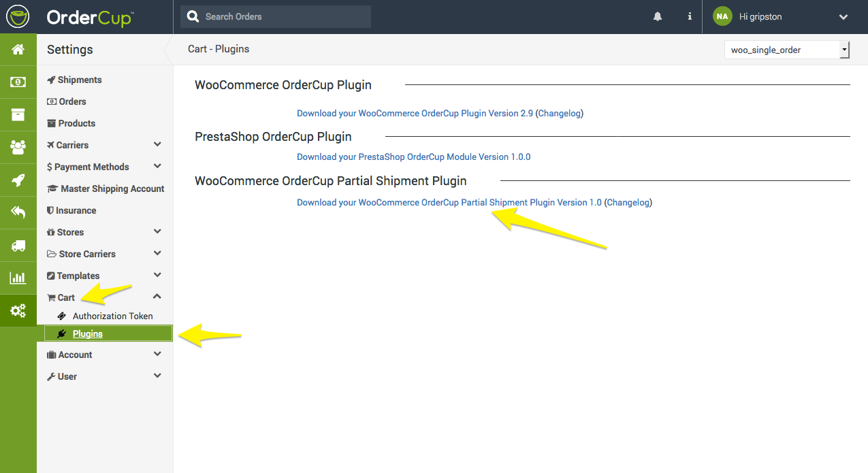Open the truck icon in left rail
868x473 pixels.
pos(18,246)
